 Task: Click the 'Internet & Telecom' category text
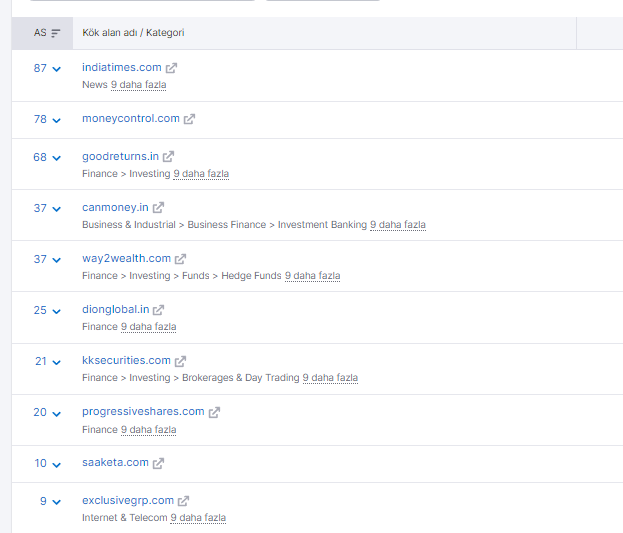[125, 517]
